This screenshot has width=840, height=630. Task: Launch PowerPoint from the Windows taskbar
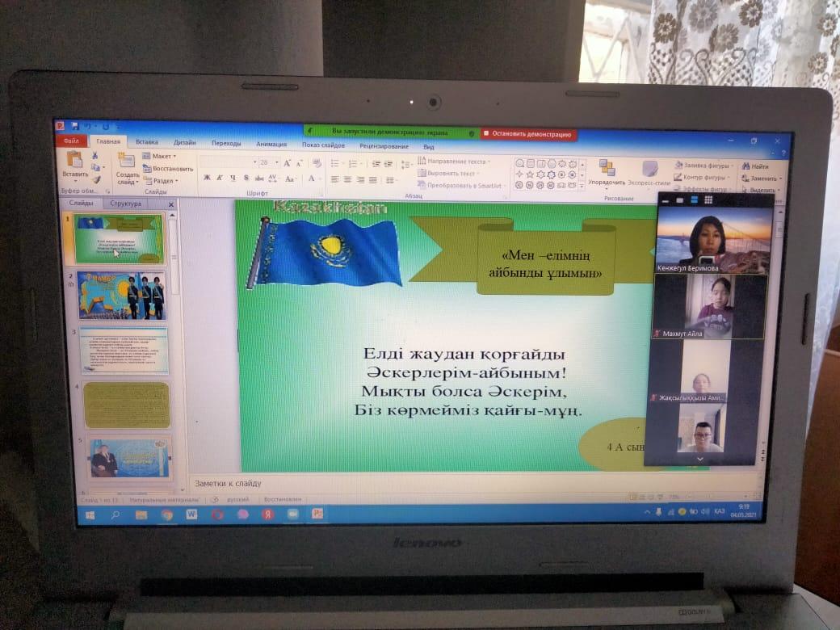(317, 513)
